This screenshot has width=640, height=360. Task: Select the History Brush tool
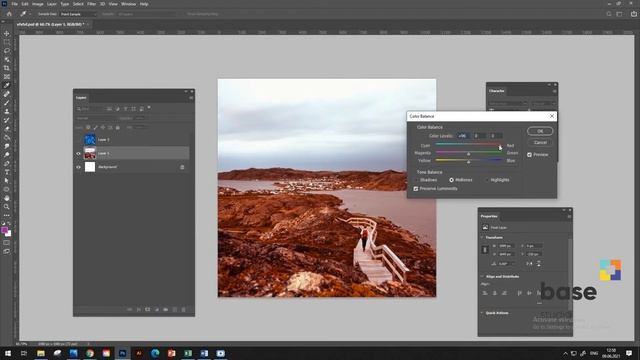point(7,120)
